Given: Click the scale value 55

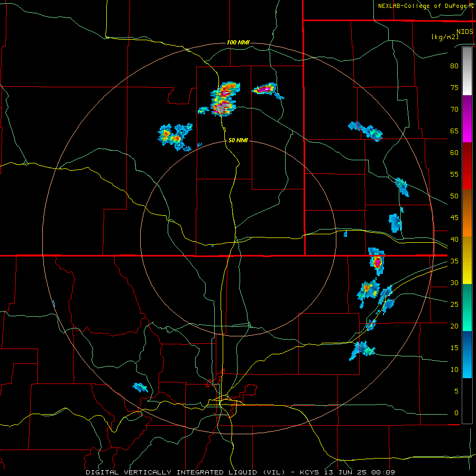Looking at the screenshot, I should [454, 174].
